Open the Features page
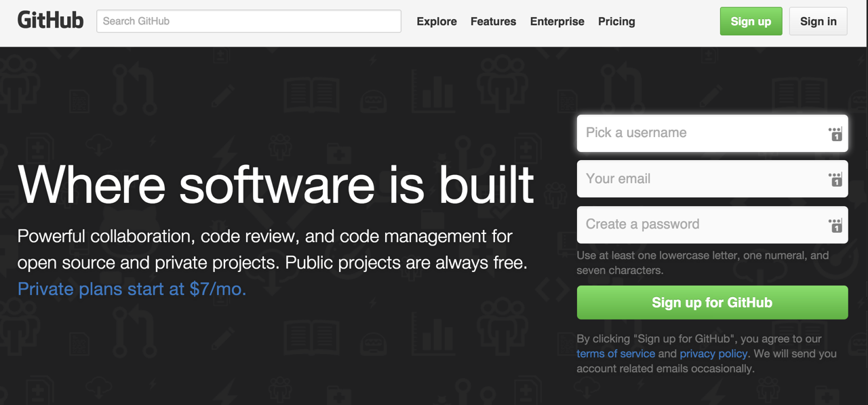The height and width of the screenshot is (405, 868). pos(493,21)
